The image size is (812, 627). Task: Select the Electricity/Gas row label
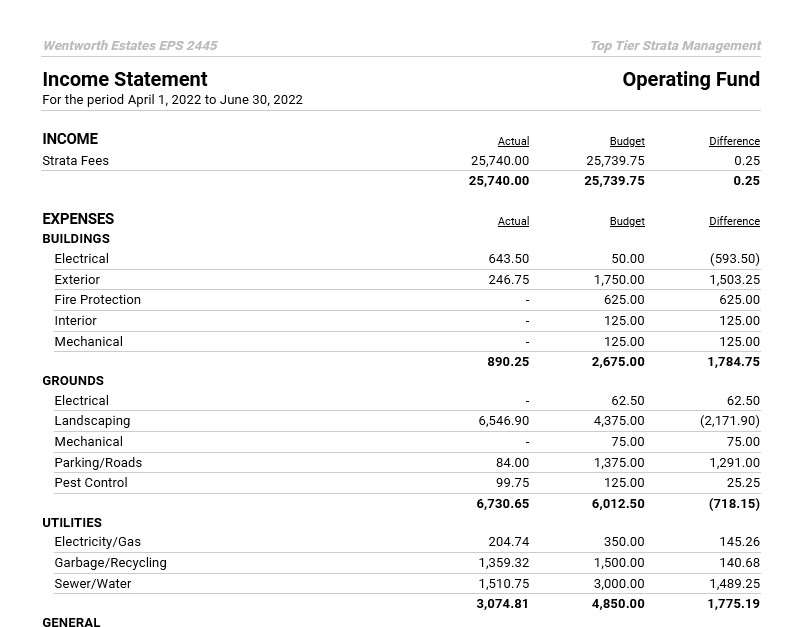[98, 542]
